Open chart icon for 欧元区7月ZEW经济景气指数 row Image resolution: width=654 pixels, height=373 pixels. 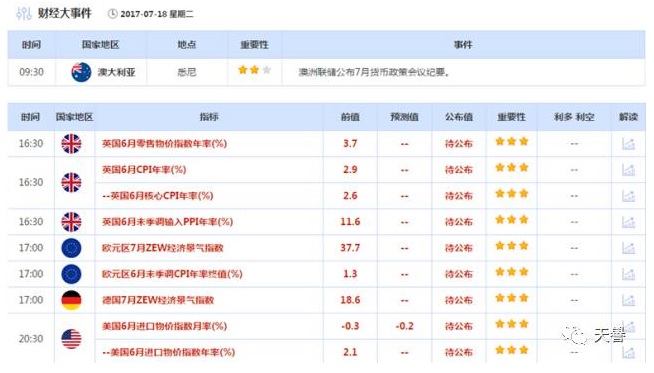(x=628, y=248)
